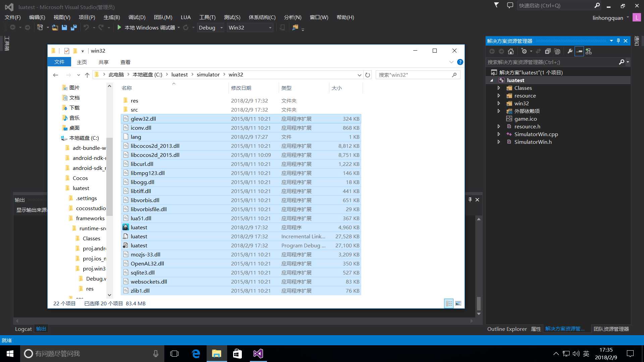Image resolution: width=644 pixels, height=362 pixels.
Task: Click the 文件 tab in Explorer
Action: tap(59, 62)
